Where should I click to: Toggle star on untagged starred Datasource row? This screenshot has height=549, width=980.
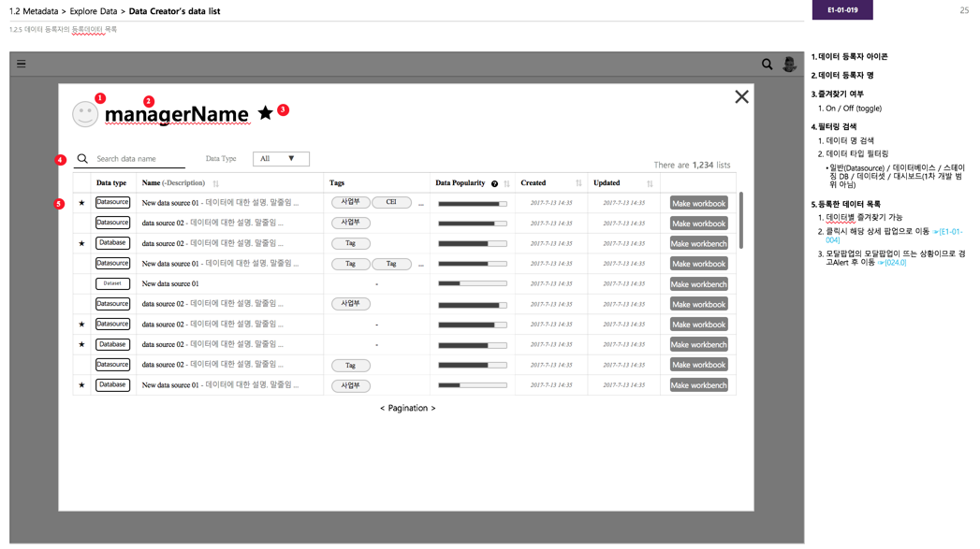[x=81, y=325]
